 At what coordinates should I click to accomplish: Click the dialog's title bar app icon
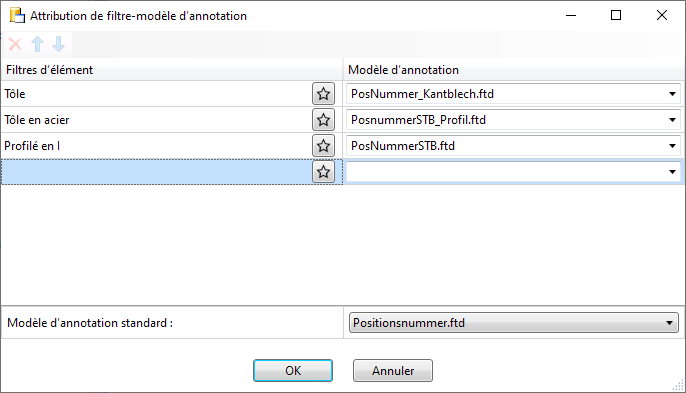pyautogui.click(x=18, y=16)
